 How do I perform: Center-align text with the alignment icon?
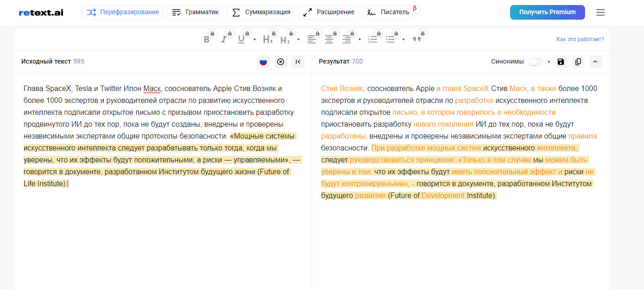(x=329, y=40)
